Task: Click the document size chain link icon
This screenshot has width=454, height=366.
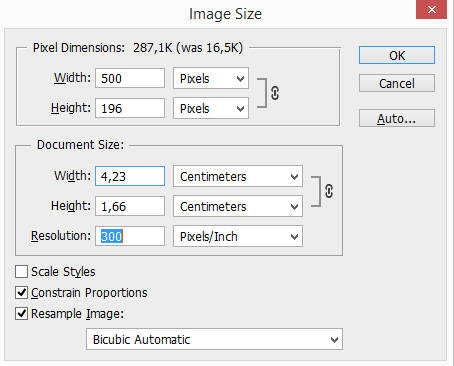Action: pyautogui.click(x=329, y=191)
